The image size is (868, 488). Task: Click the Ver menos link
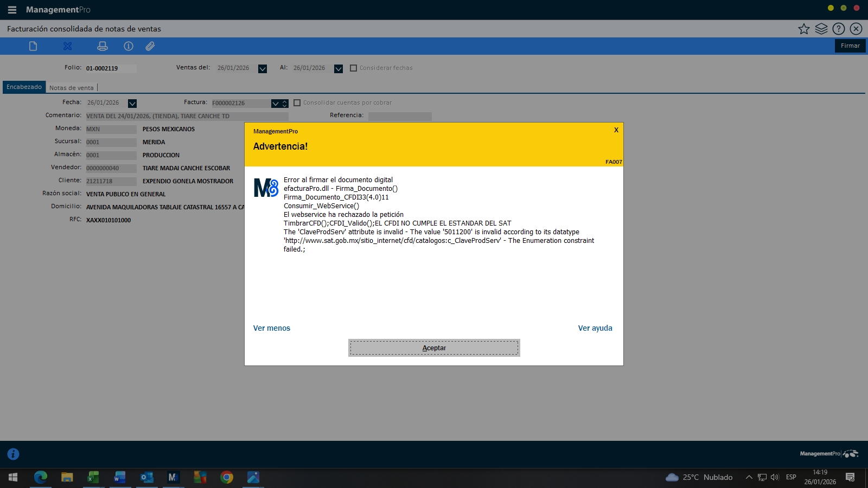[272, 328]
